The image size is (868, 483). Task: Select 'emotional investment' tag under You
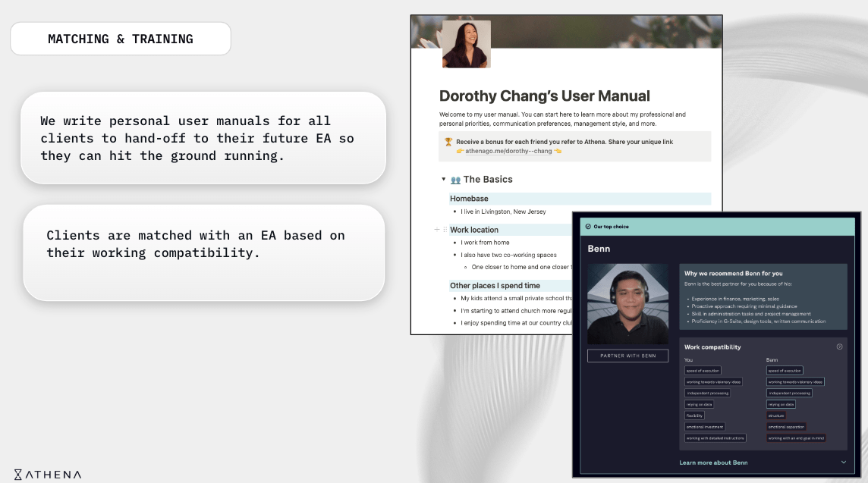704,427
